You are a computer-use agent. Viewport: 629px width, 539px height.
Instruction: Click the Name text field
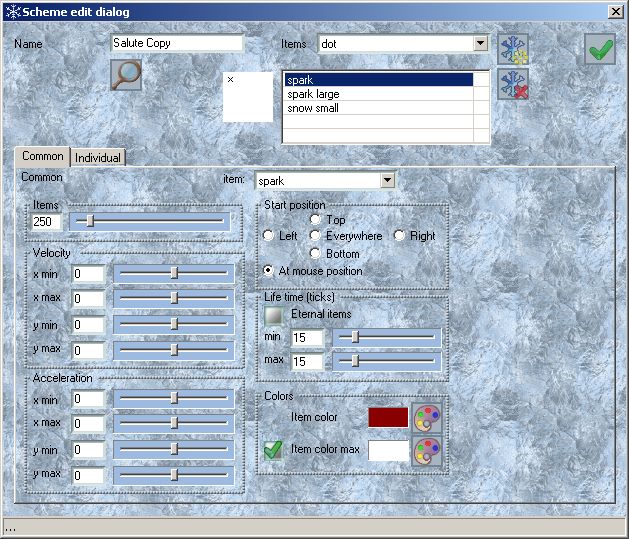click(x=177, y=44)
